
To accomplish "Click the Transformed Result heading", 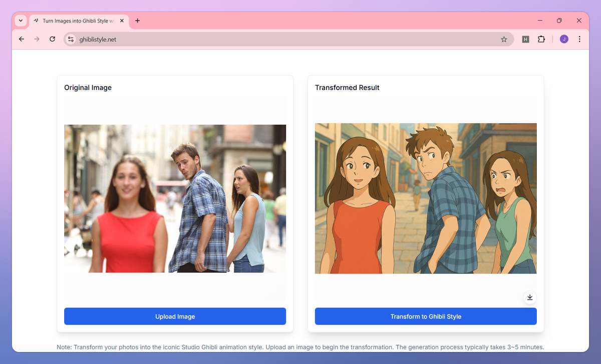I will click(347, 88).
